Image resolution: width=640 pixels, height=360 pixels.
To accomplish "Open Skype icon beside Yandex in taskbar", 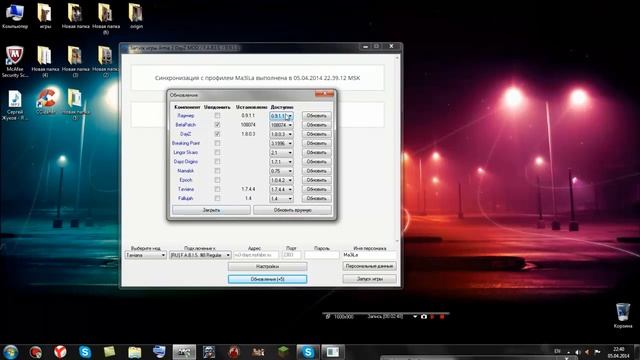I will 85,352.
